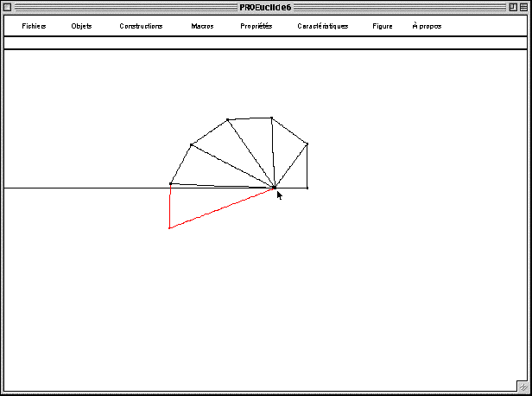Click the PROEuclide6 window title
The image size is (532, 396).
pyautogui.click(x=265, y=7)
